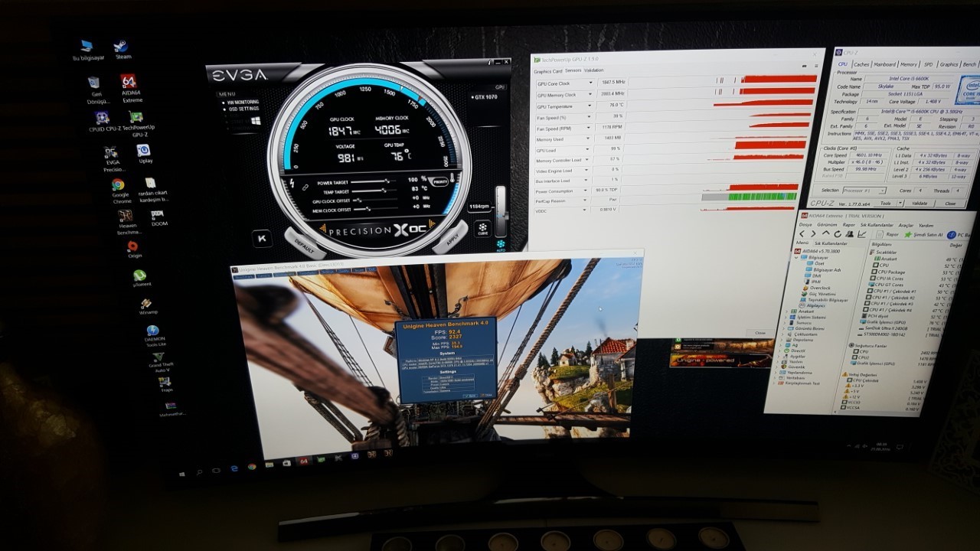Open the Uplay desktop shortcut

145,154
